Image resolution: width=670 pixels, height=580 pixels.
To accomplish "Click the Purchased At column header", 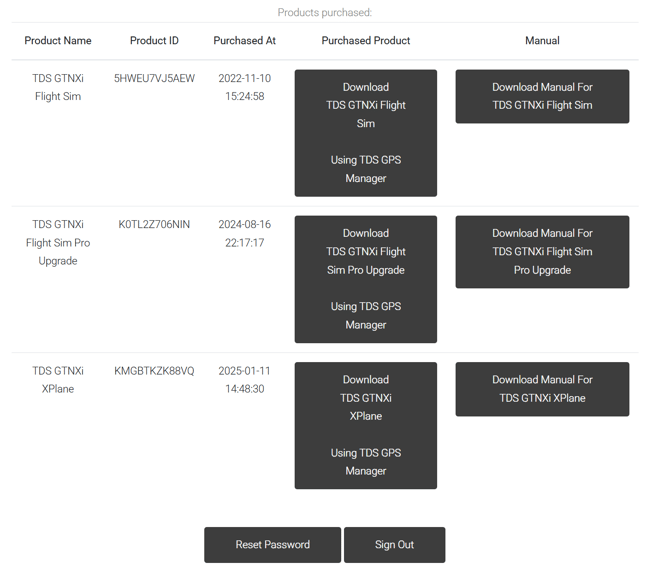I will click(244, 41).
